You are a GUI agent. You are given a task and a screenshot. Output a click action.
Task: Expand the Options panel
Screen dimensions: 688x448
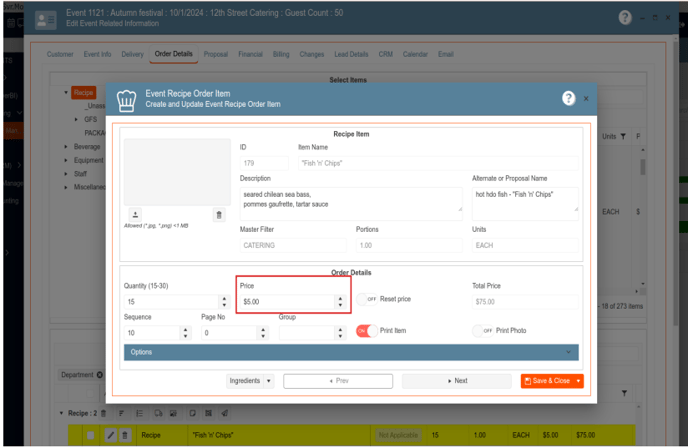click(350, 352)
